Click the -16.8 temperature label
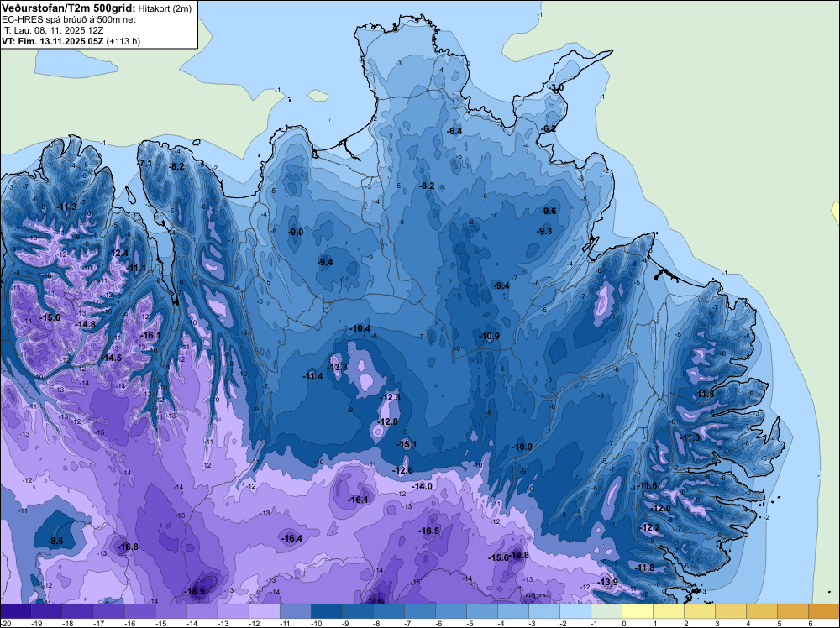The width and height of the screenshot is (840, 628). [128, 547]
